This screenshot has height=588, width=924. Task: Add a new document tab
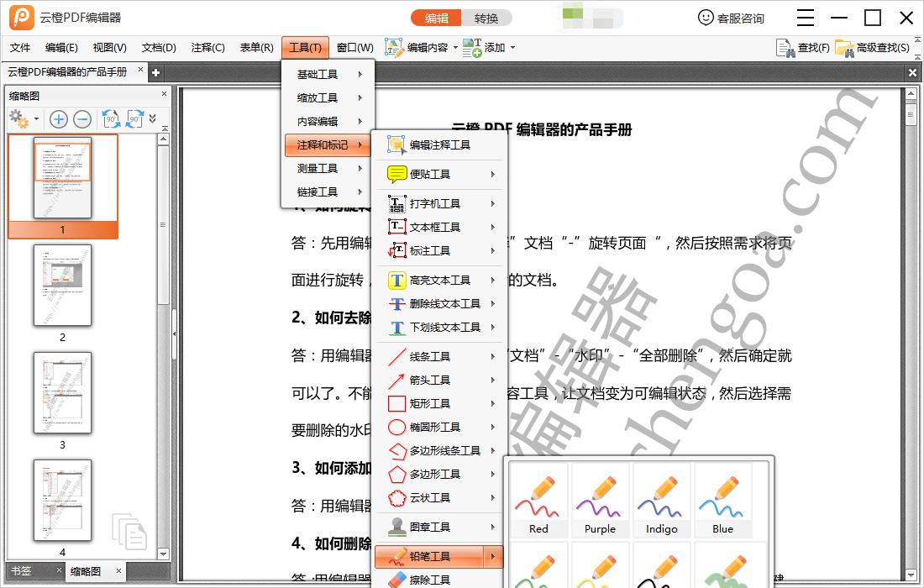155,72
